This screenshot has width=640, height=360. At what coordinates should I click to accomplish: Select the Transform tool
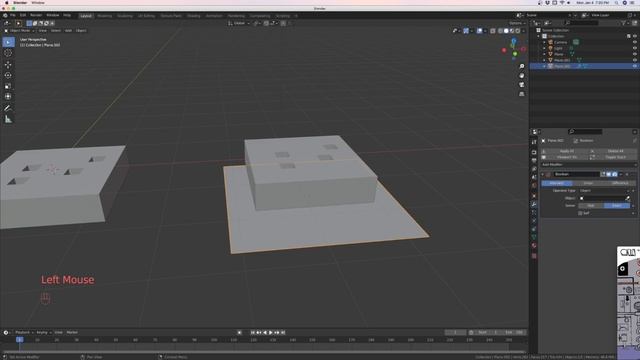[x=8, y=97]
